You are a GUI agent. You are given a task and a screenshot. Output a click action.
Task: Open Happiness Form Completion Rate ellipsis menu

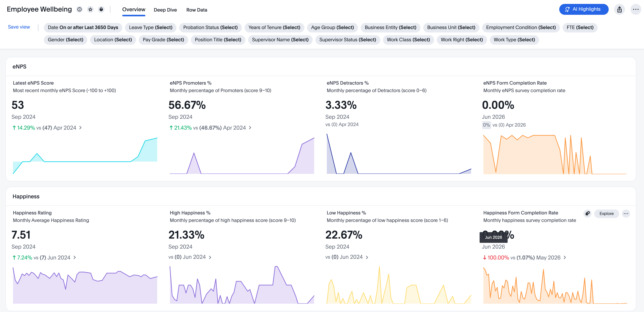[626, 213]
